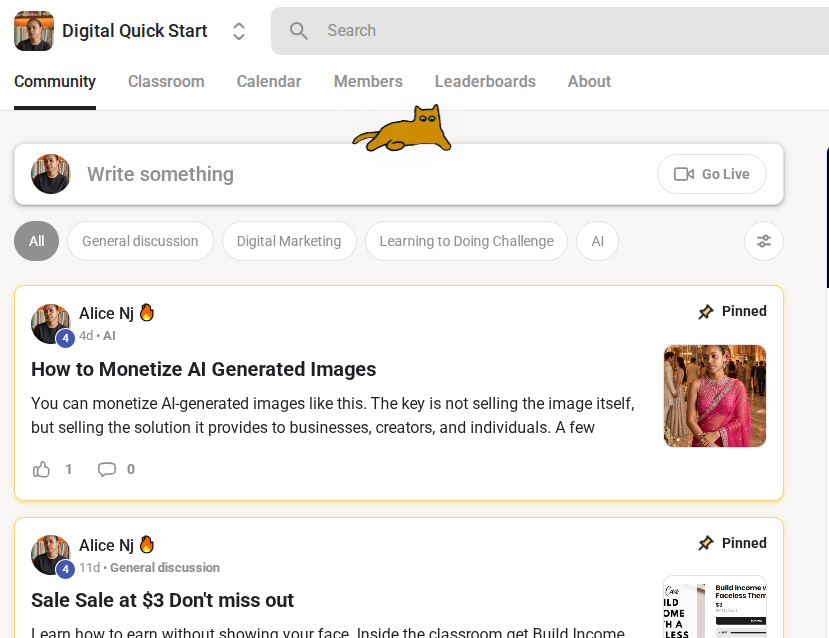The height and width of the screenshot is (638, 829).
Task: Click the Write something post box
Action: tap(399, 174)
